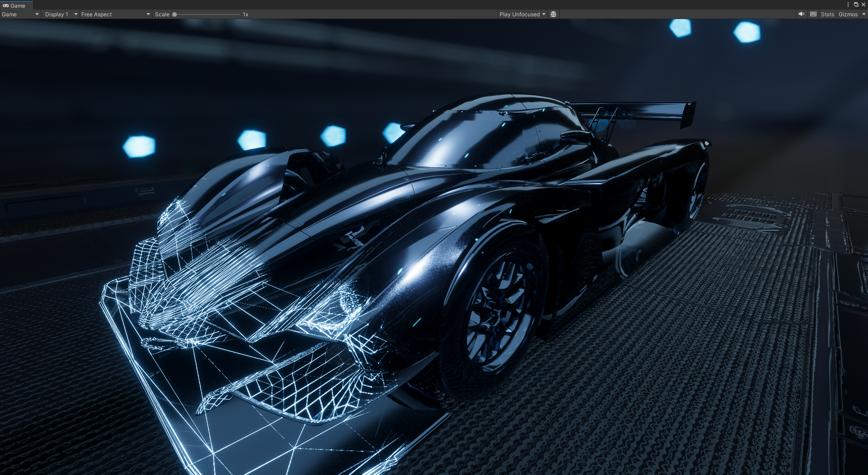Toggle the Frame Debugger bug icon
868x475 pixels.
point(553,14)
